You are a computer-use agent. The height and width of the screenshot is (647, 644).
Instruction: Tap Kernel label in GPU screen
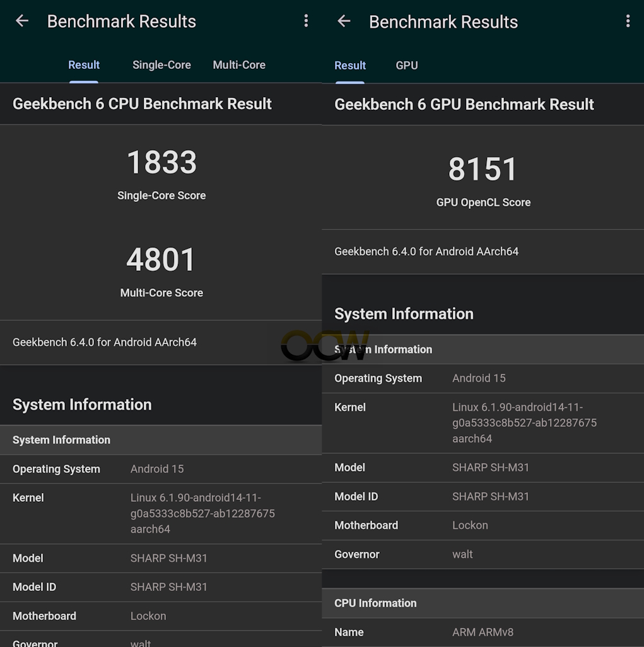pos(350,407)
